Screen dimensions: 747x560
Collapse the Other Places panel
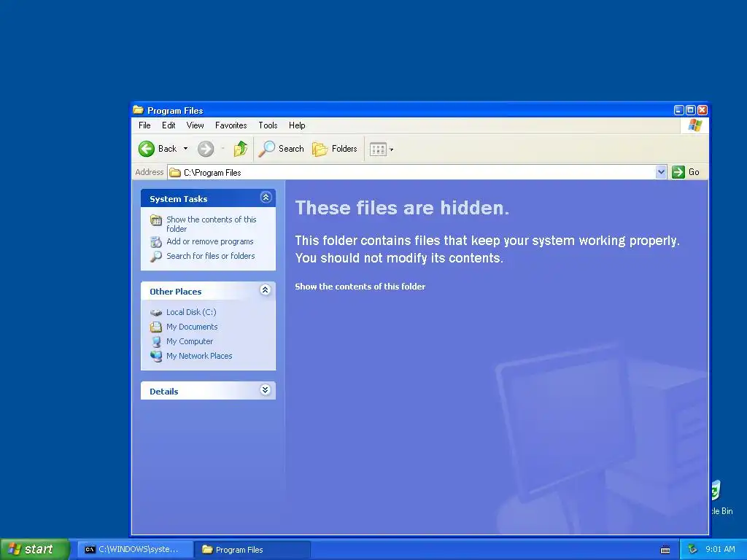266,290
